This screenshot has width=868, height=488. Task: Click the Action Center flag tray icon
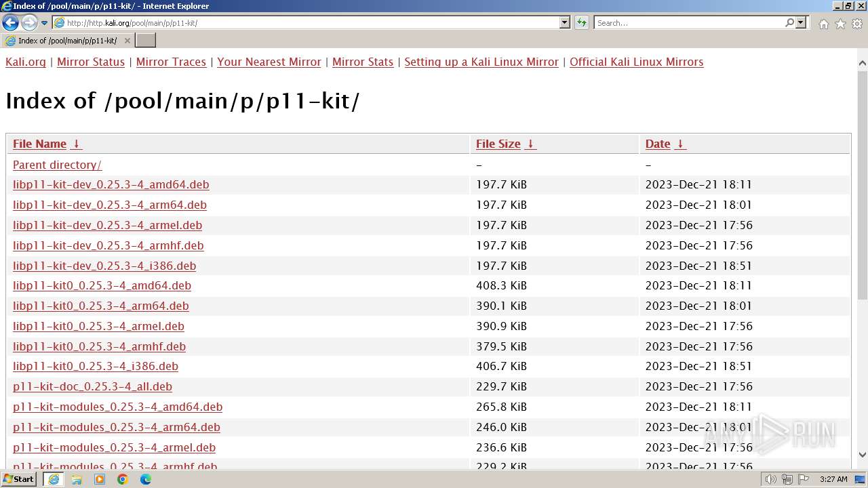pos(802,479)
